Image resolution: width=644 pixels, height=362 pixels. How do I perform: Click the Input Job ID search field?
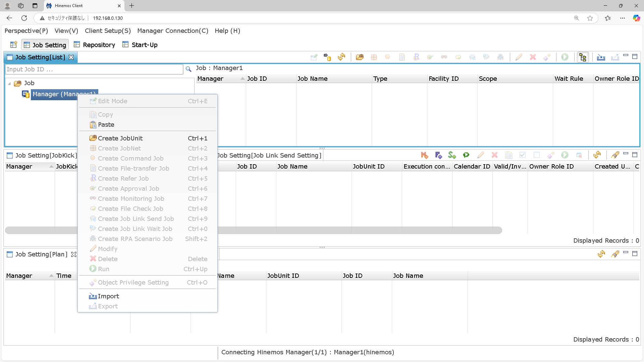point(94,69)
